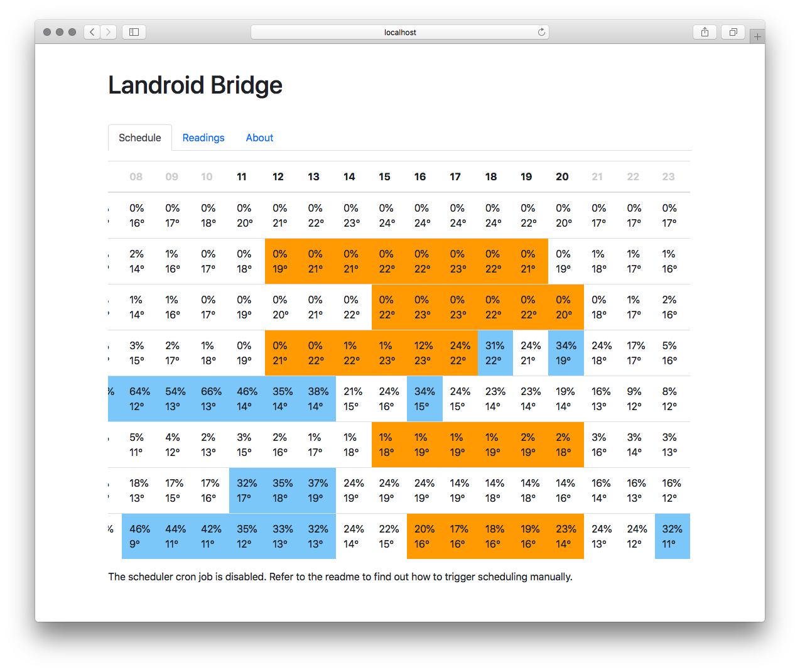Select the blue cell 54% 13°
Screen dimensions: 800x672
pyautogui.click(x=175, y=399)
